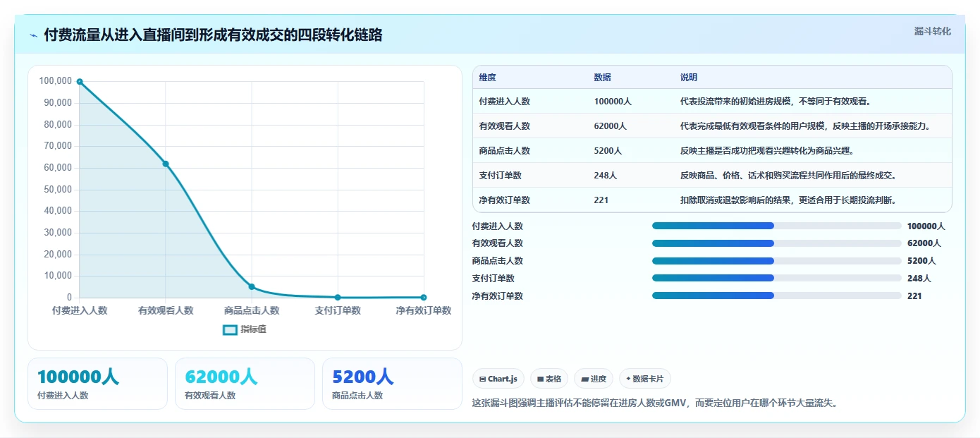Click the 净有效订单数 label in the progress list
The width and height of the screenshot is (980, 438).
pos(498,296)
